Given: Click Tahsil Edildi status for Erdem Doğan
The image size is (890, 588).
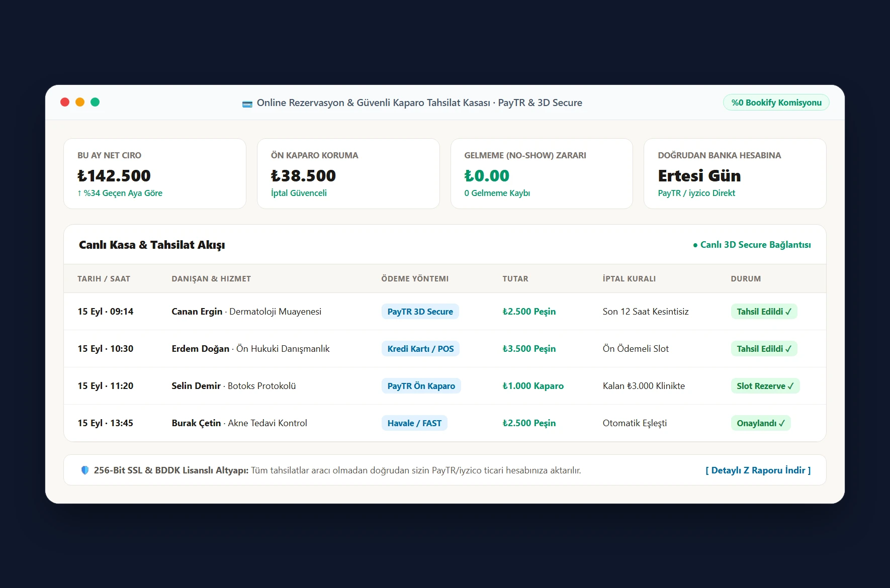Looking at the screenshot, I should pyautogui.click(x=764, y=349).
